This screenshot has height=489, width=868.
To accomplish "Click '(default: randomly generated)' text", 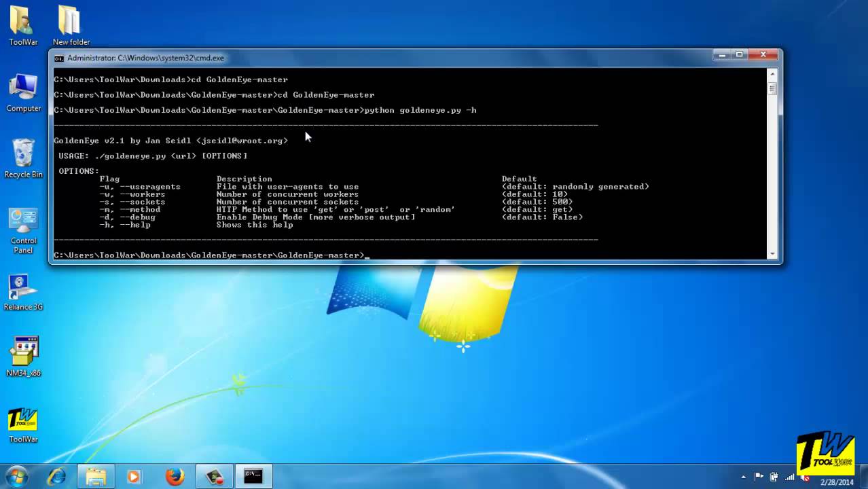I will 575,187.
